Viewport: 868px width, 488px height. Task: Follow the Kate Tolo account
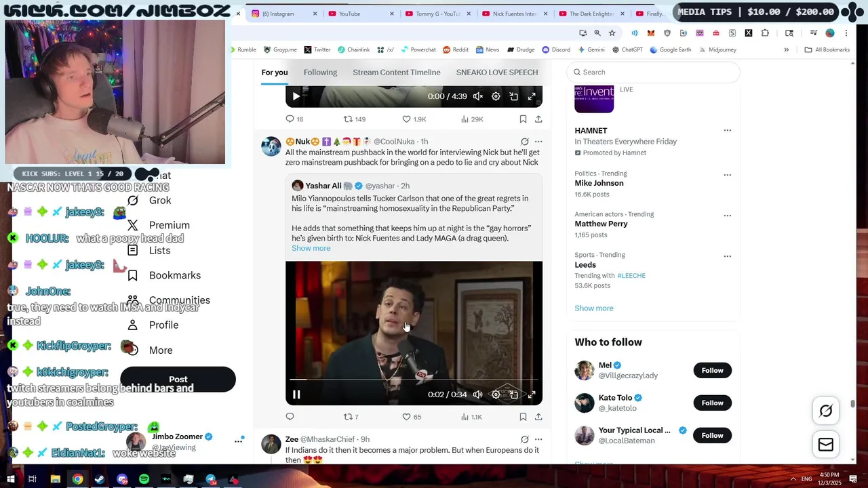(712, 403)
